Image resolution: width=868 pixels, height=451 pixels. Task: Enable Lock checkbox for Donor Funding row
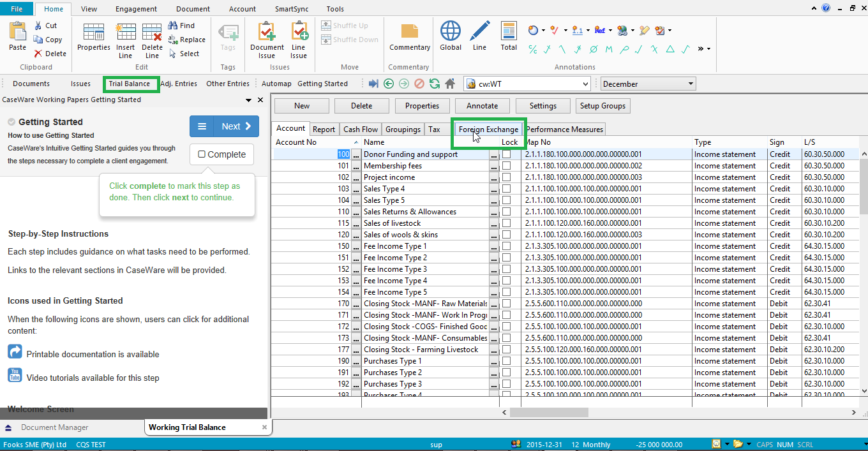507,154
